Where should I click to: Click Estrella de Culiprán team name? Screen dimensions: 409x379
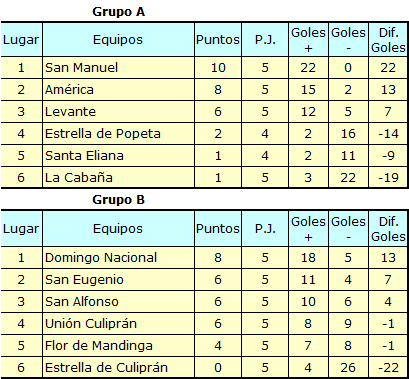tap(106, 368)
